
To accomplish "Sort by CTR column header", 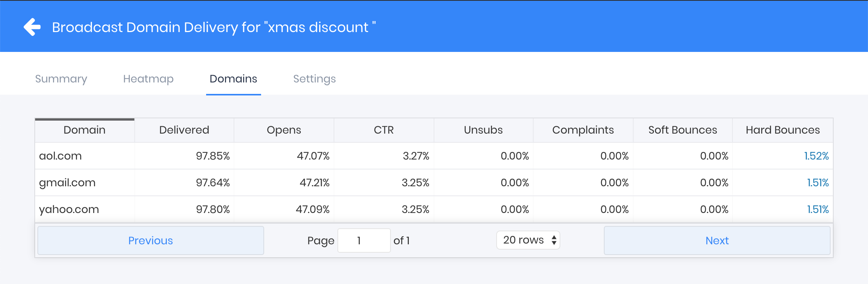I will pyautogui.click(x=384, y=130).
